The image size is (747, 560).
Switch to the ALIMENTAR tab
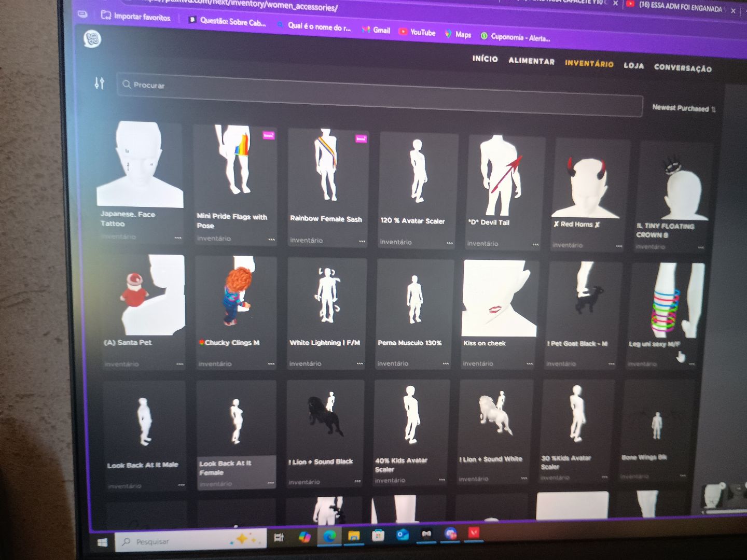coord(531,61)
